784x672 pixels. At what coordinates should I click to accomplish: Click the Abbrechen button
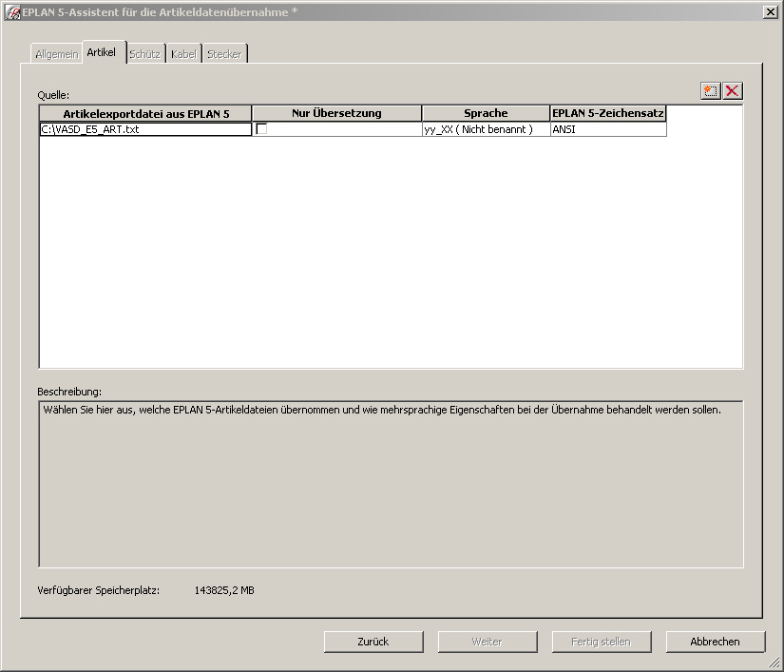[x=716, y=642]
